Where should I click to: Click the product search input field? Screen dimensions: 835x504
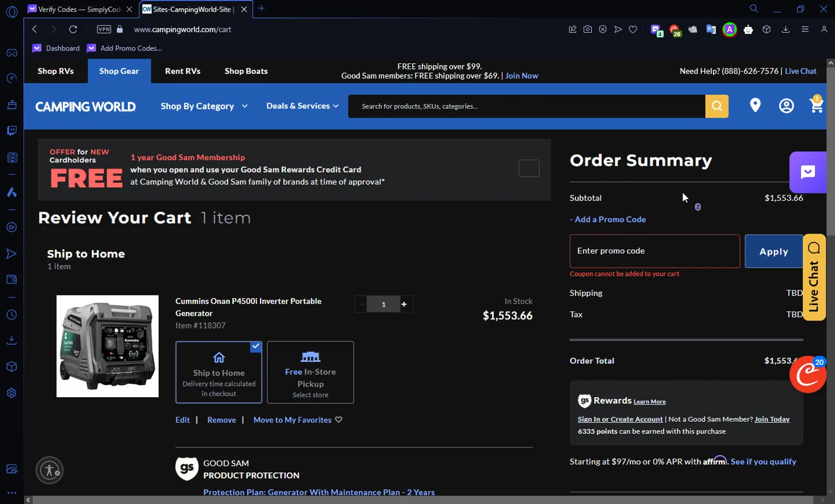(527, 106)
